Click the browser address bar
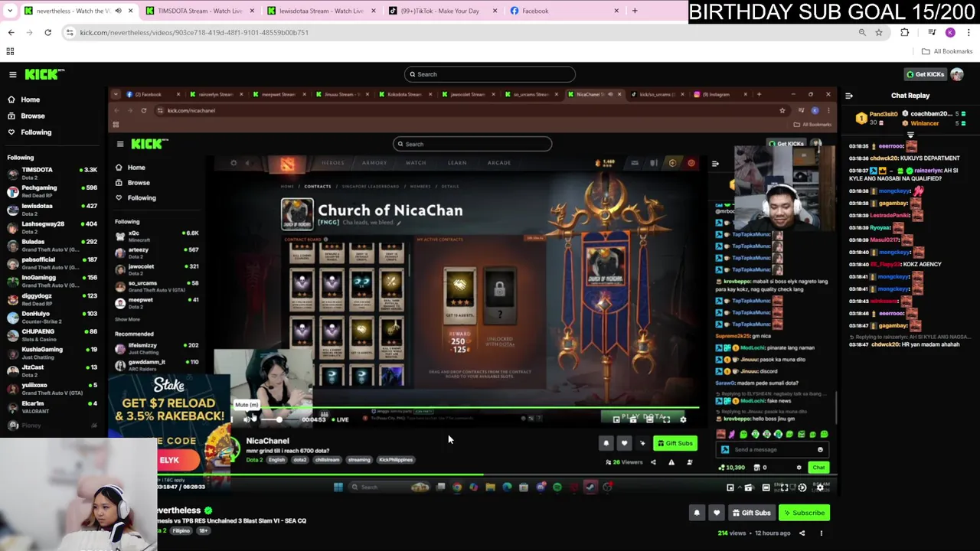This screenshot has width=980, height=551. [459, 32]
